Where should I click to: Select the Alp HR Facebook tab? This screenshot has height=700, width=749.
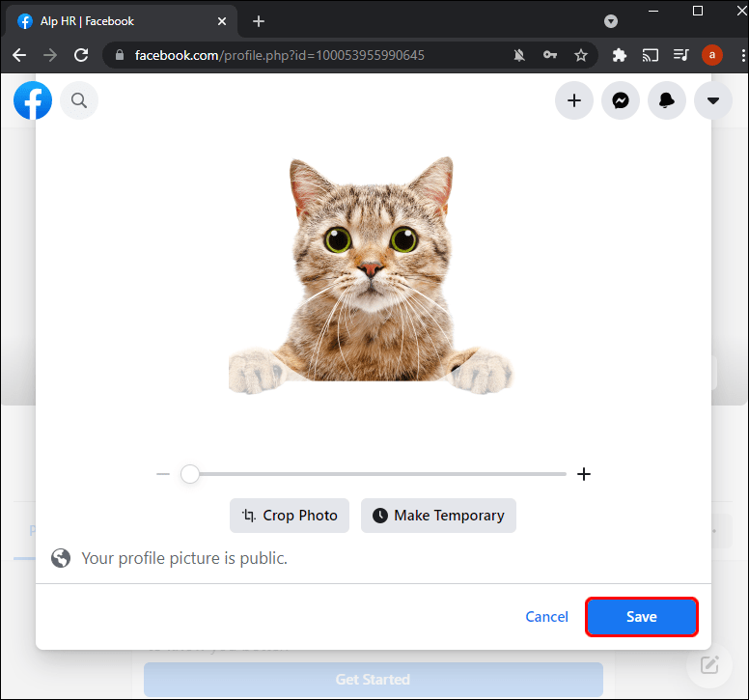click(x=121, y=21)
